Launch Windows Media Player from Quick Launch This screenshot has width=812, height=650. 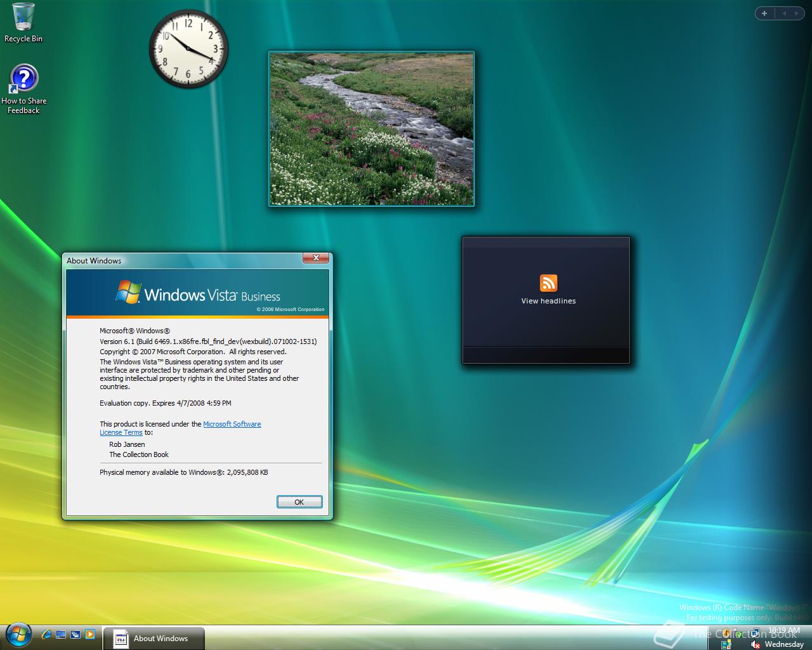pyautogui.click(x=90, y=633)
